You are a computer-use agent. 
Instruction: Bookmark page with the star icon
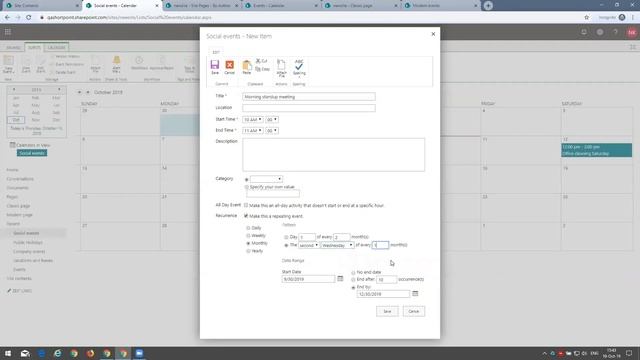[x=587, y=18]
